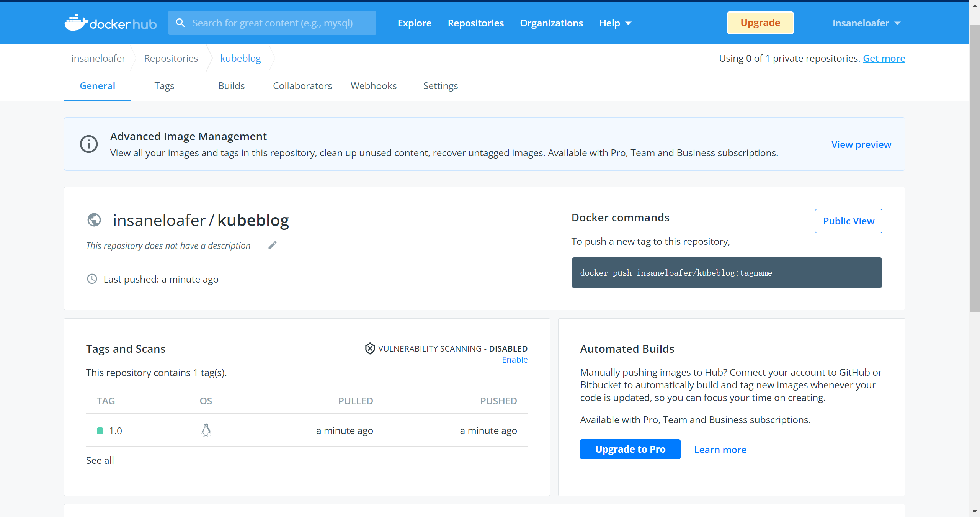This screenshot has height=517, width=980.
Task: Click the Upgrade to Pro button
Action: (630, 449)
